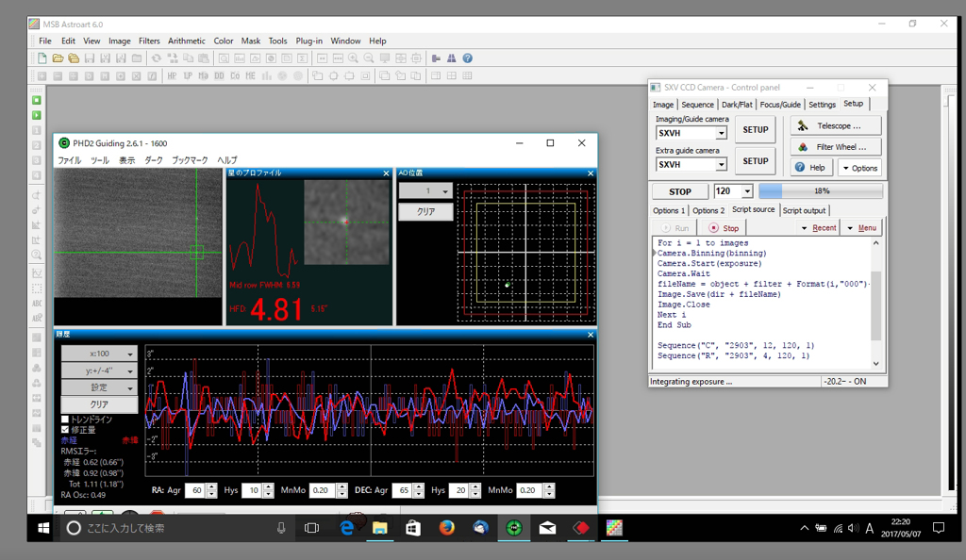966x560 pixels.
Task: Open the 設定 dropdown in PHD2 history panel
Action: (99, 387)
